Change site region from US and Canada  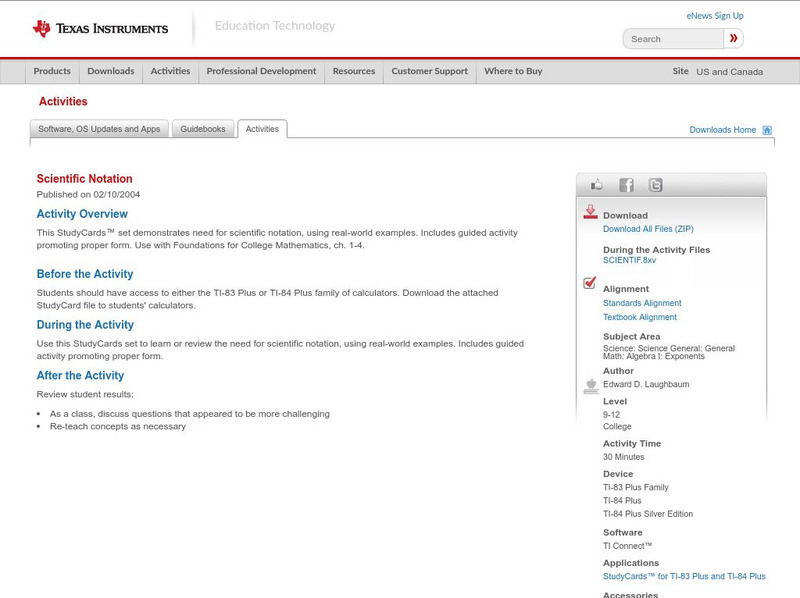729,72
